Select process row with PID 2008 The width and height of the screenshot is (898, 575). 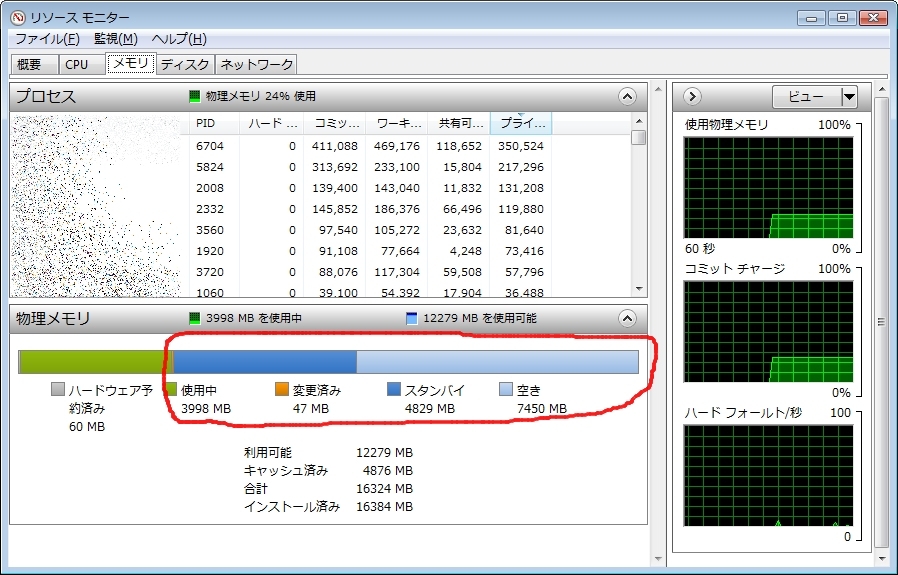point(321,188)
